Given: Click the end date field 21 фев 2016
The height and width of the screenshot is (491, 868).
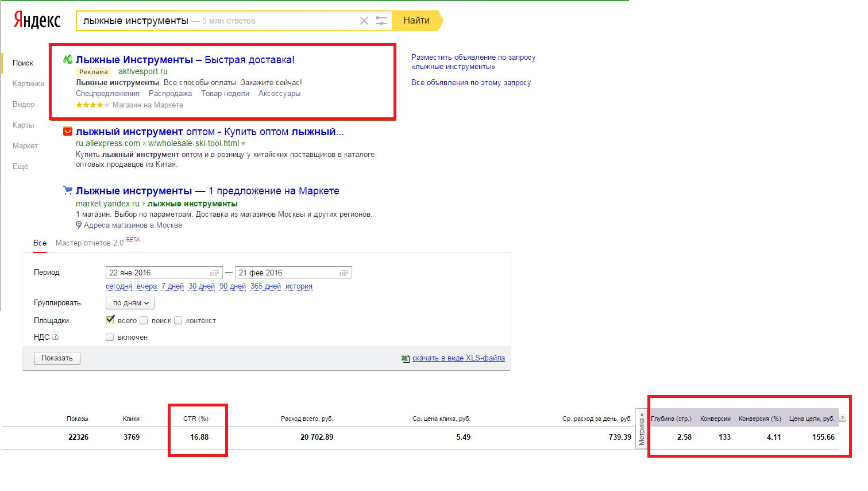Looking at the screenshot, I should click(x=293, y=273).
